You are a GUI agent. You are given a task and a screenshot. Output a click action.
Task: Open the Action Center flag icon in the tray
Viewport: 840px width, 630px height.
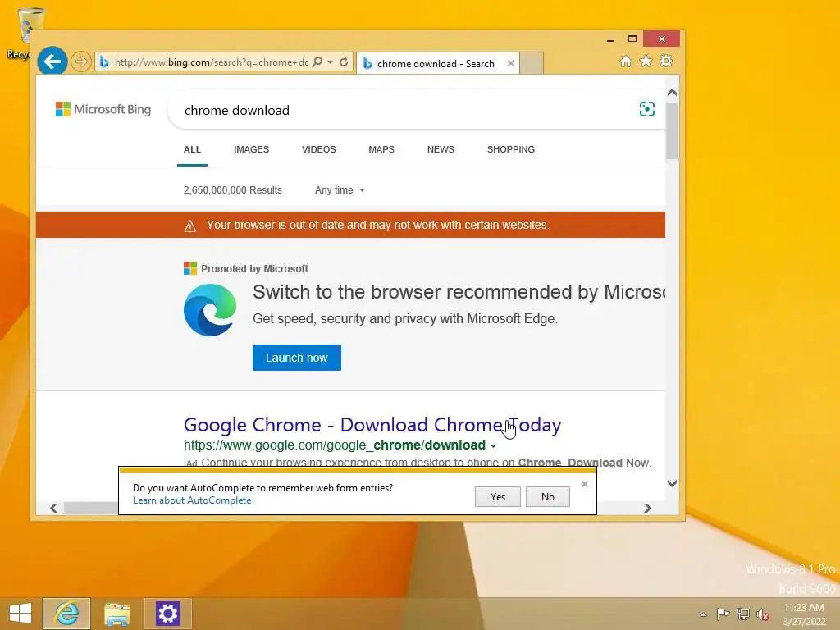click(723, 614)
